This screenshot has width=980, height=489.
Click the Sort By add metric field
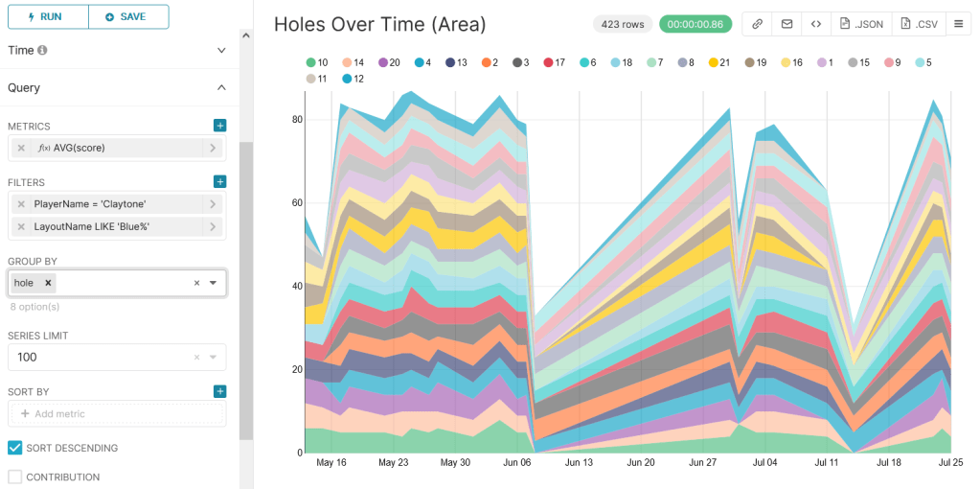point(117,413)
